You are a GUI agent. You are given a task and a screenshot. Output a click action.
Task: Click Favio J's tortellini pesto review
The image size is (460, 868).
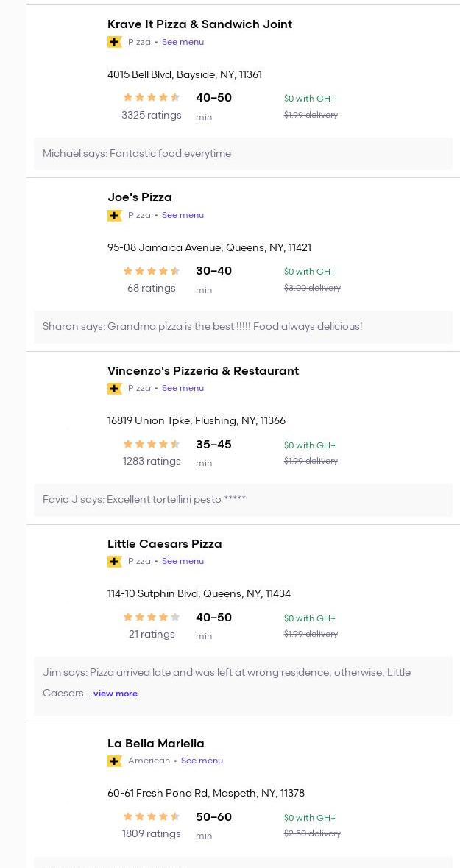click(144, 500)
